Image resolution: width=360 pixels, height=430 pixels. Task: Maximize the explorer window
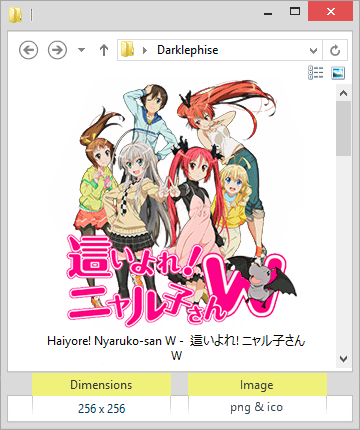[x=295, y=12]
